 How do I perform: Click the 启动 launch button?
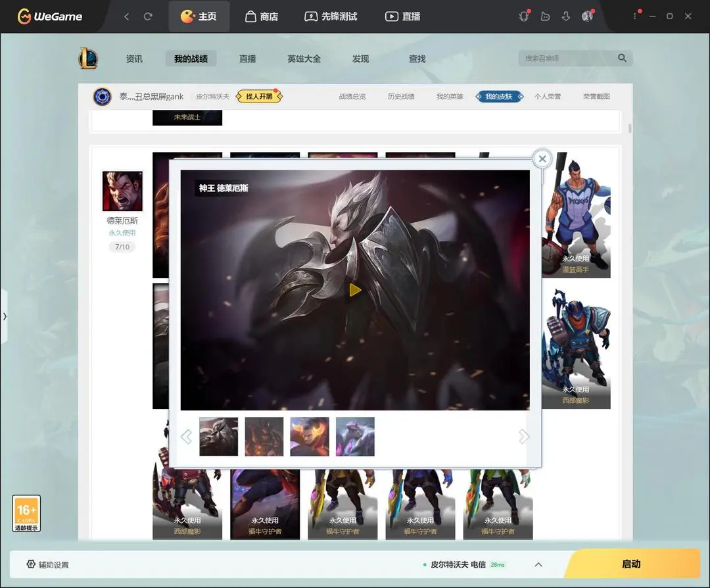point(631,564)
